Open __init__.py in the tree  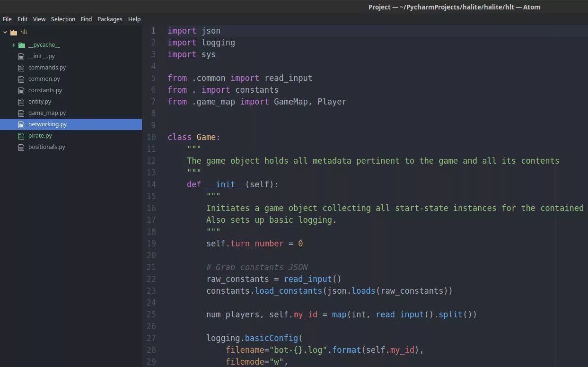pyautogui.click(x=41, y=56)
